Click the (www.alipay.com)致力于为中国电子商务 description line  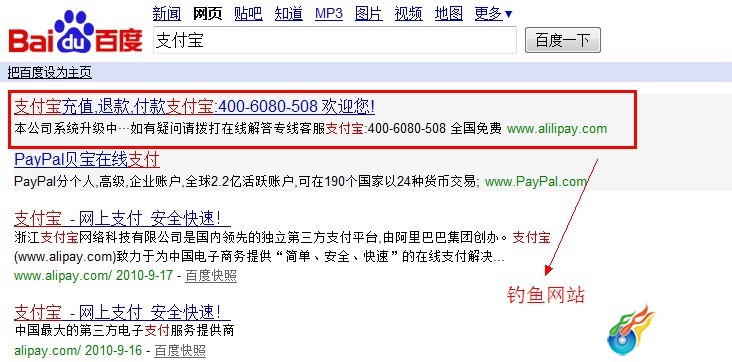coord(259,257)
